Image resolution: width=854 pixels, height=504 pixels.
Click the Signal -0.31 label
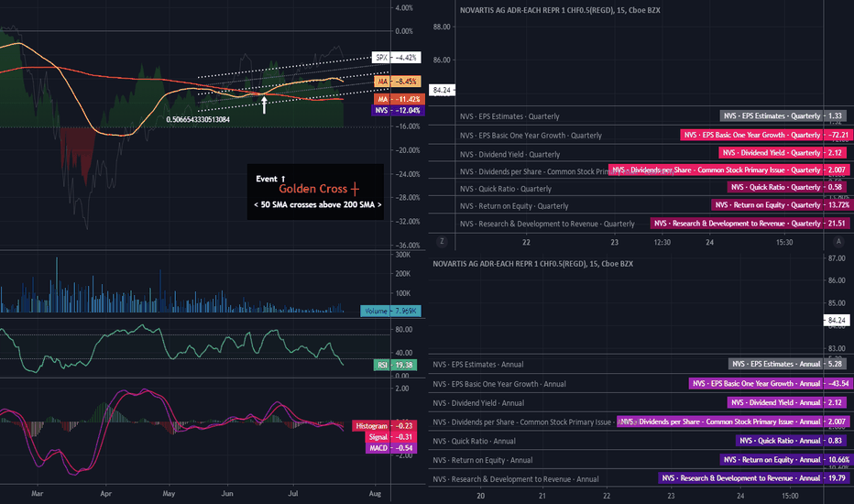pyautogui.click(x=390, y=437)
